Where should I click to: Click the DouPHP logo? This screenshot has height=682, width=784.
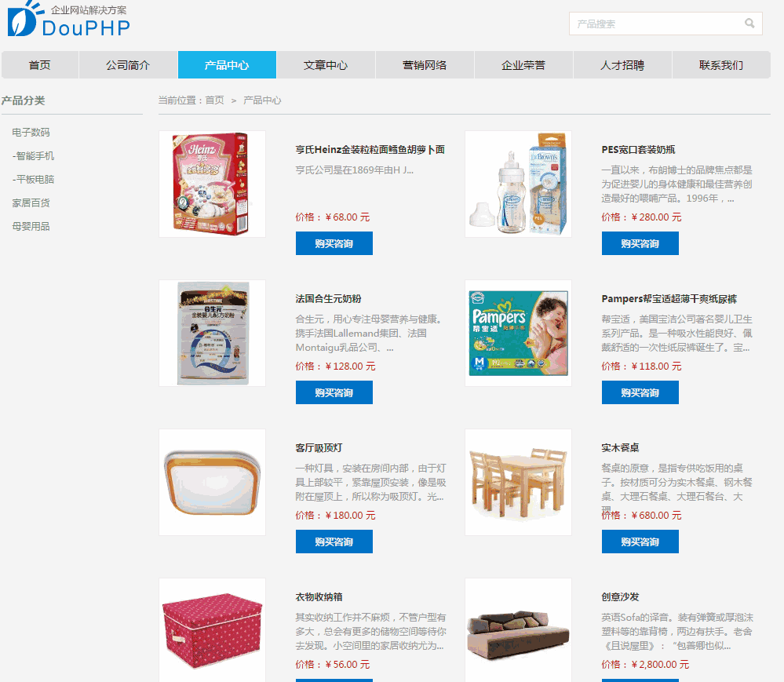click(x=68, y=19)
